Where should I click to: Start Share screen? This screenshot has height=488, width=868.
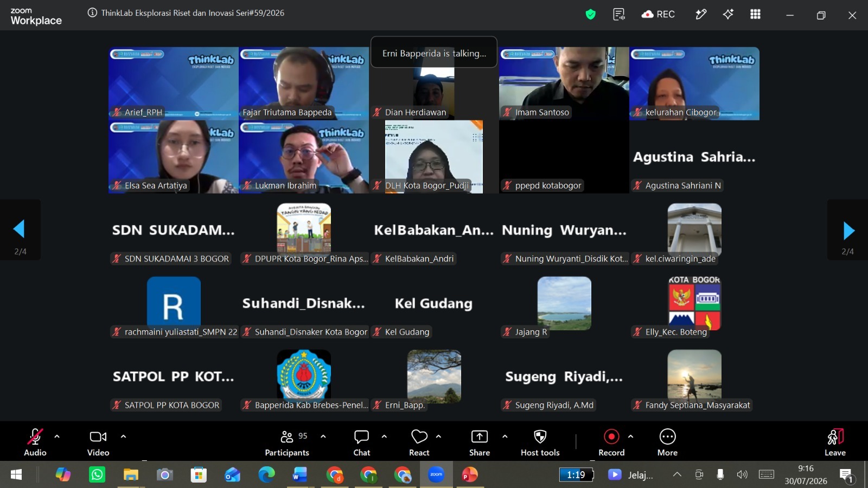[480, 442]
